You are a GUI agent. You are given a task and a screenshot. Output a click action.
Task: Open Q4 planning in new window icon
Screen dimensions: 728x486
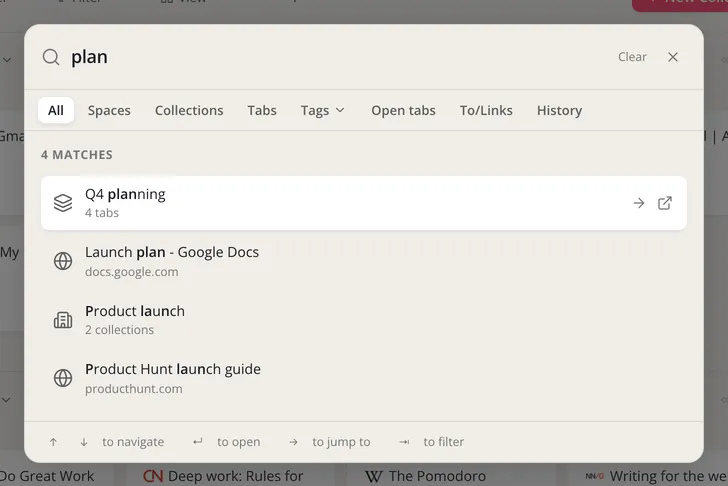[x=665, y=203]
